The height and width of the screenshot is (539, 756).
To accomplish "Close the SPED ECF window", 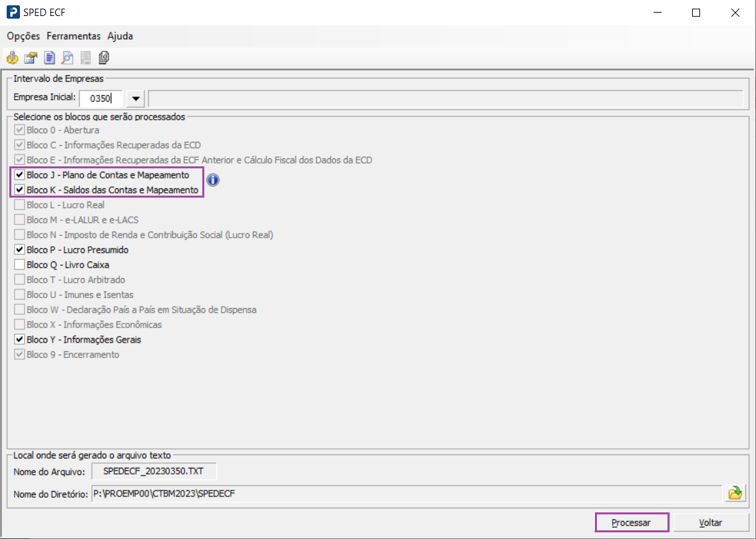I will click(x=735, y=13).
